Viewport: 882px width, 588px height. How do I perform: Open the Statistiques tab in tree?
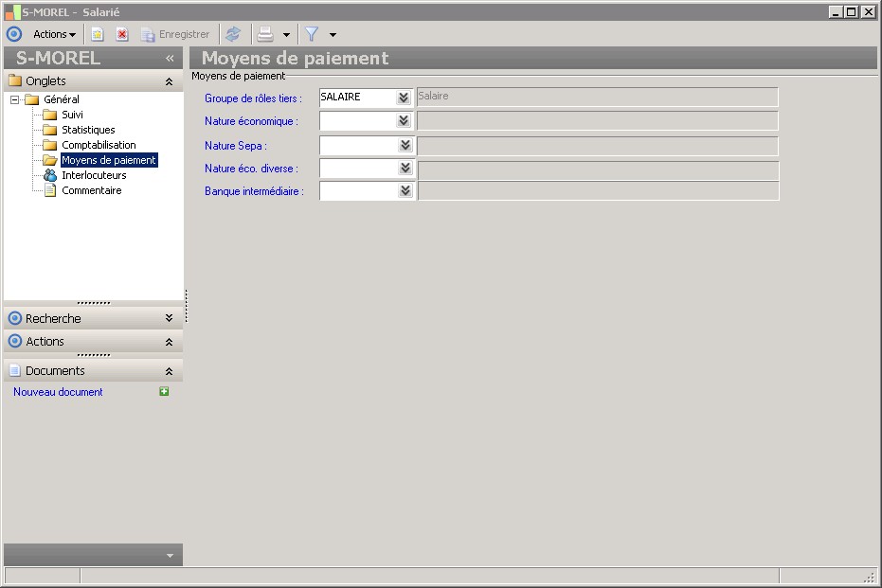(x=88, y=130)
